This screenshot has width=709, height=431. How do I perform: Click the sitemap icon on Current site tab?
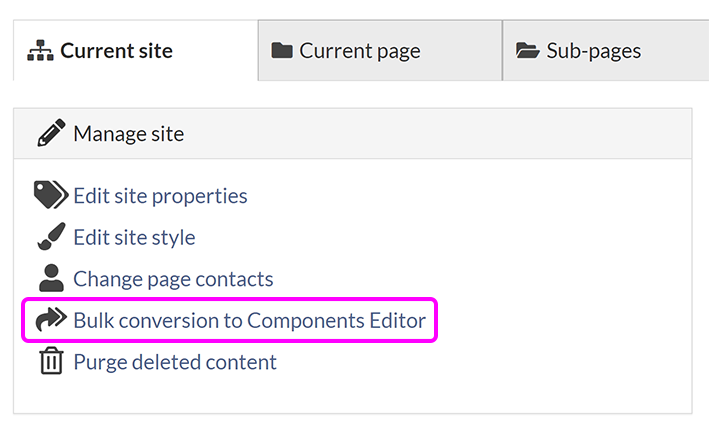click(x=41, y=51)
